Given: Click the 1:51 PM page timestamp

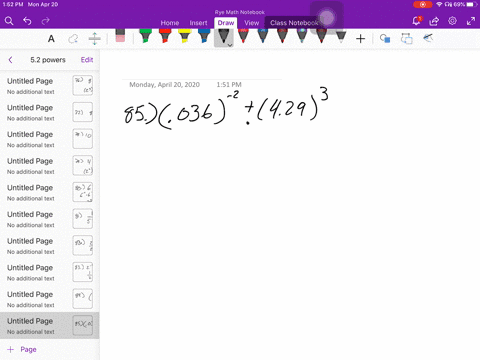Looking at the screenshot, I should (x=229, y=85).
